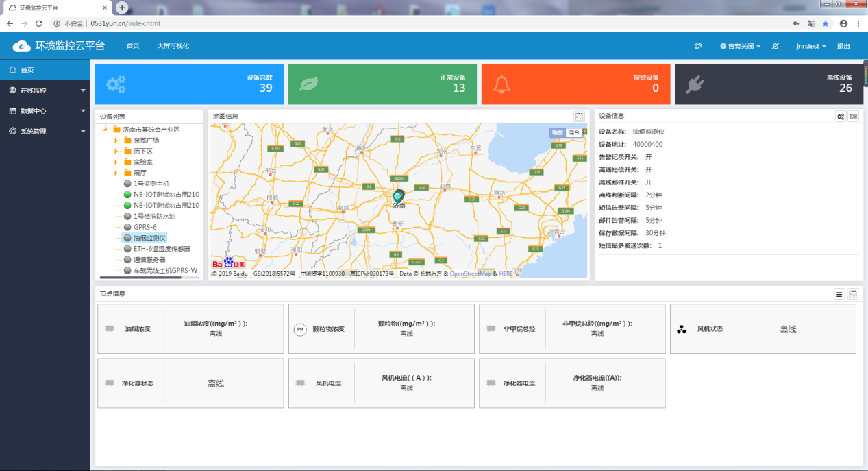Click the browser back arrow
The image size is (868, 471).
click(10, 23)
